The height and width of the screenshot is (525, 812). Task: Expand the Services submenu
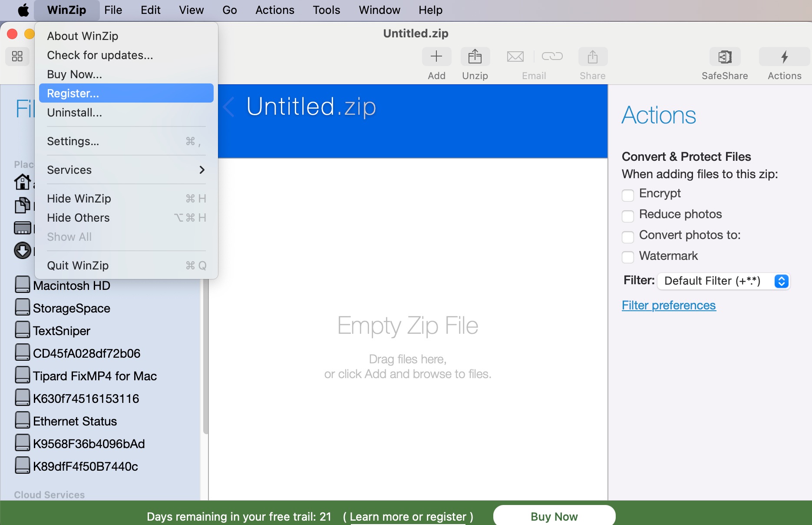126,170
